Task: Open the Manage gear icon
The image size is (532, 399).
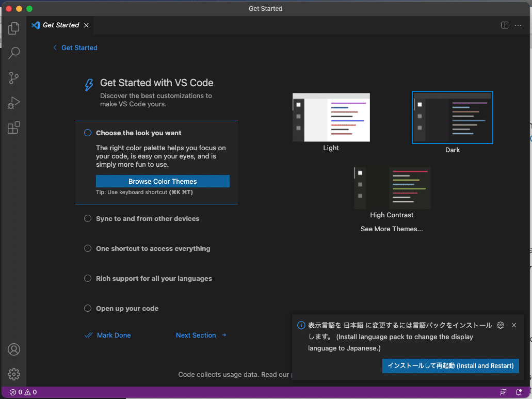Action: [x=14, y=374]
